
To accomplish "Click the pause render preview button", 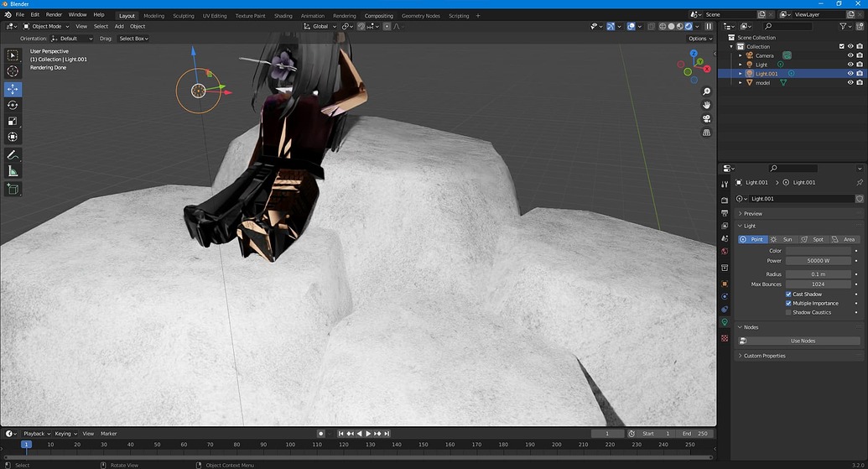I will [x=709, y=26].
